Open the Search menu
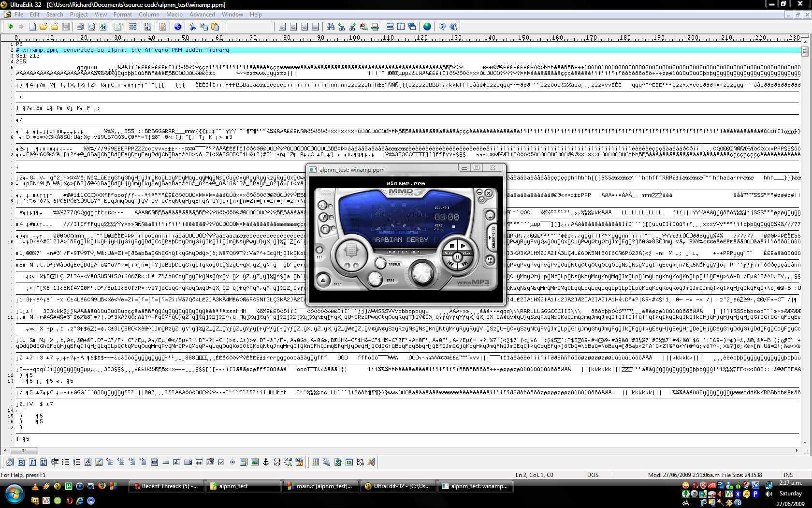This screenshot has height=508, width=812. pyautogui.click(x=55, y=15)
